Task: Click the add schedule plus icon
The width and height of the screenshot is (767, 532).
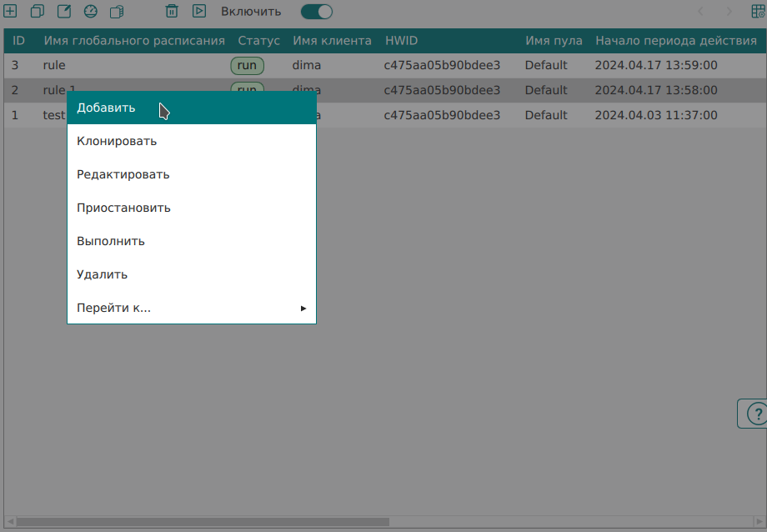Action: [10, 12]
